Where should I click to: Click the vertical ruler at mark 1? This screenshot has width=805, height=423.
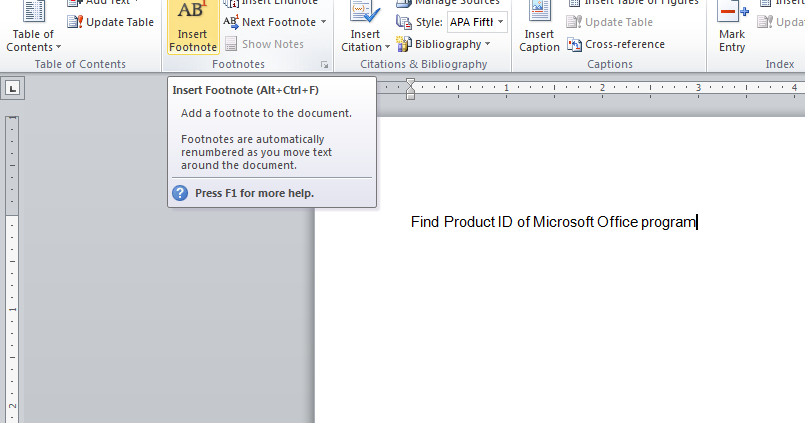[x=12, y=310]
